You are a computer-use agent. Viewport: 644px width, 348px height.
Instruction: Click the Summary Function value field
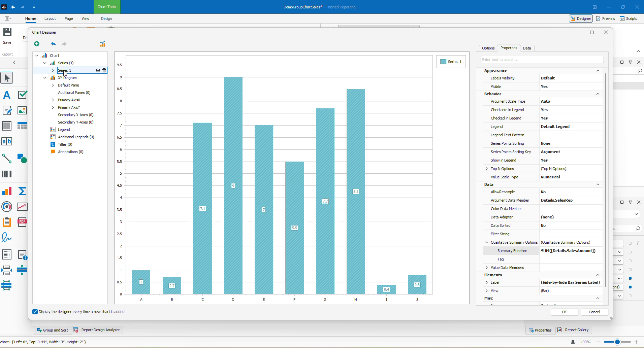[571, 251]
